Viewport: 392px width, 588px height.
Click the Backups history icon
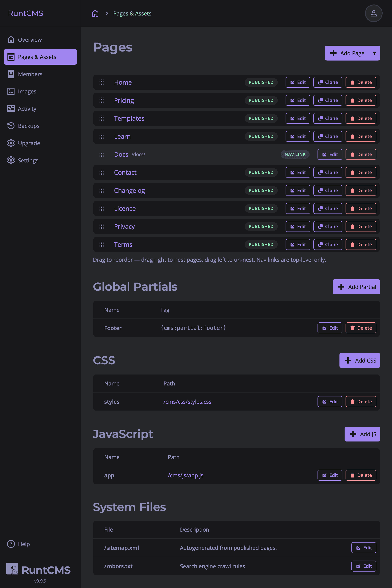(x=11, y=126)
